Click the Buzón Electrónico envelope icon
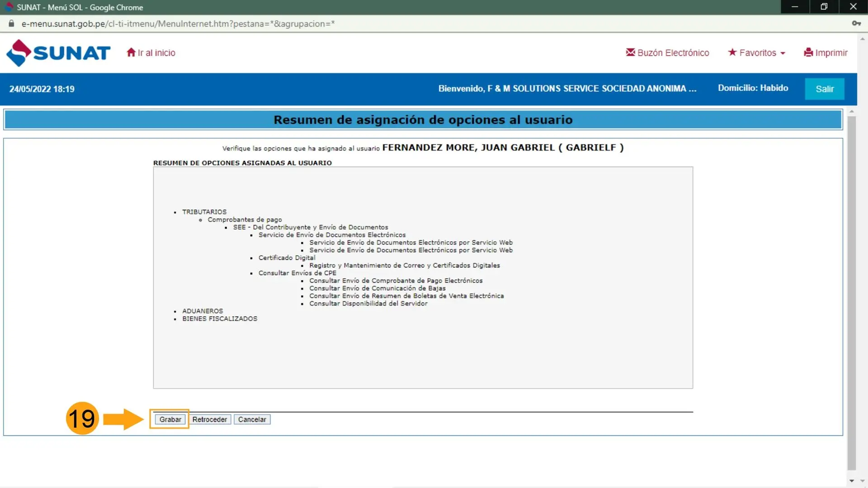This screenshot has height=488, width=868. [630, 52]
